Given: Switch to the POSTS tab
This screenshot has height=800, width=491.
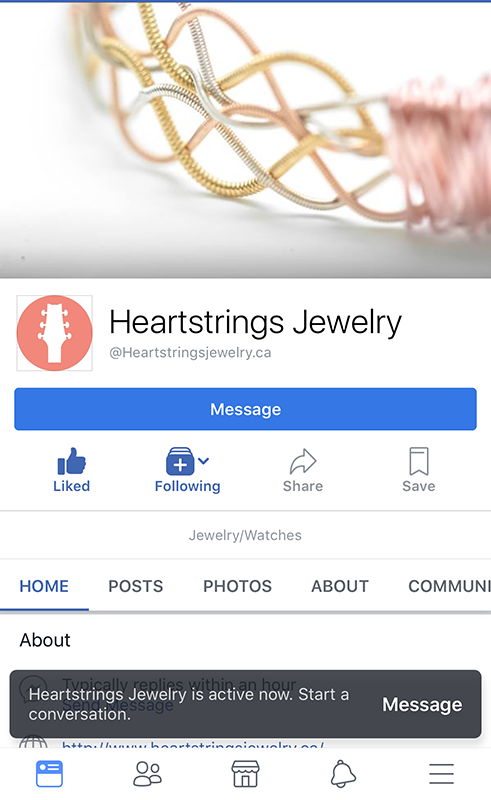Looking at the screenshot, I should [136, 586].
